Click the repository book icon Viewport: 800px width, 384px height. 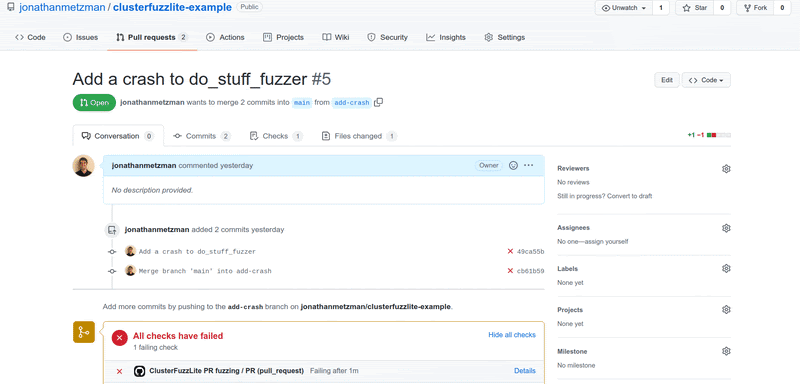click(11, 8)
